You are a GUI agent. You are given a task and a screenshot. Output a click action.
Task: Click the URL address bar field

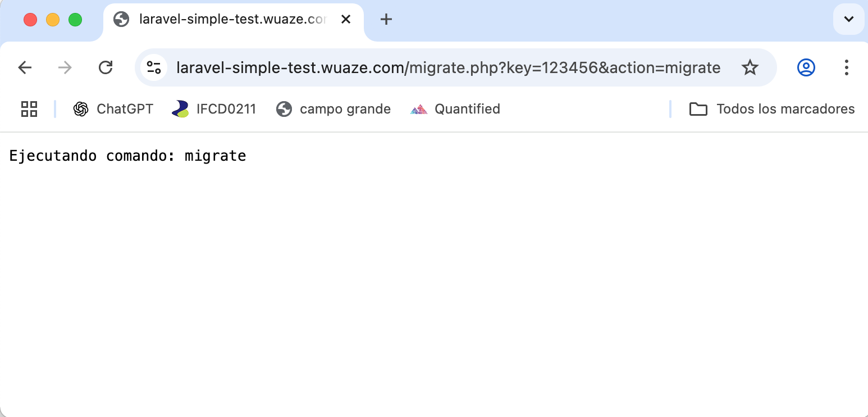tap(448, 68)
